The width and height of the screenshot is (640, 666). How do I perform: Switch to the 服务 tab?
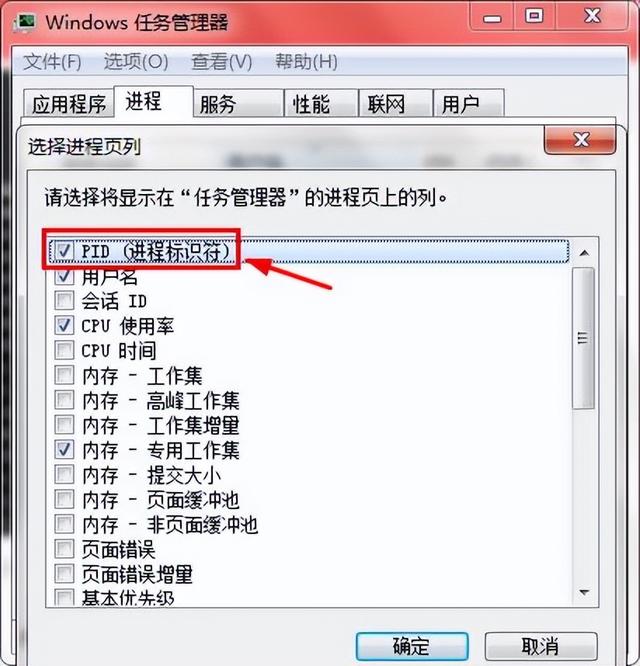click(x=238, y=103)
